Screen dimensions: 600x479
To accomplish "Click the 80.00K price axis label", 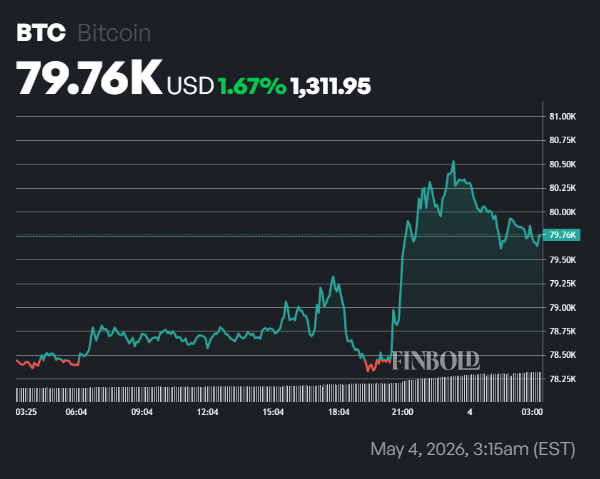I will point(562,212).
